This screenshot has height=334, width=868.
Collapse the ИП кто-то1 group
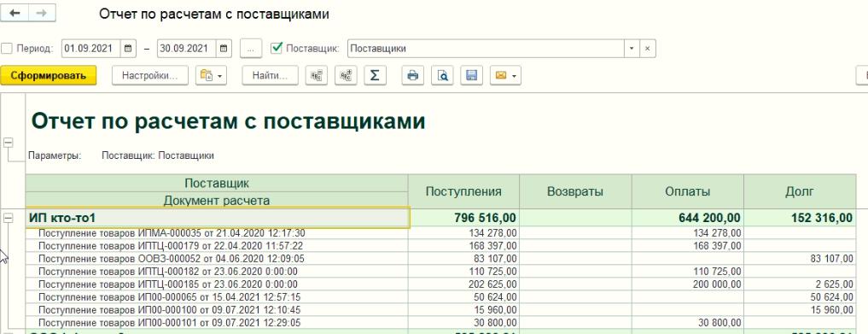coord(9,218)
